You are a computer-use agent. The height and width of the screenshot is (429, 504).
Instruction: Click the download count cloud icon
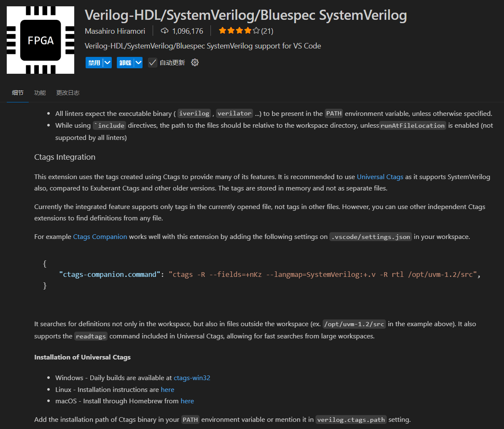[164, 31]
